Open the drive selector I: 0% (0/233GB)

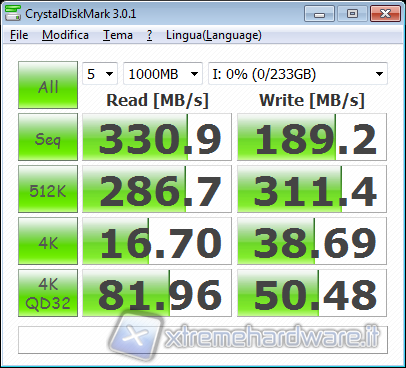coord(298,74)
